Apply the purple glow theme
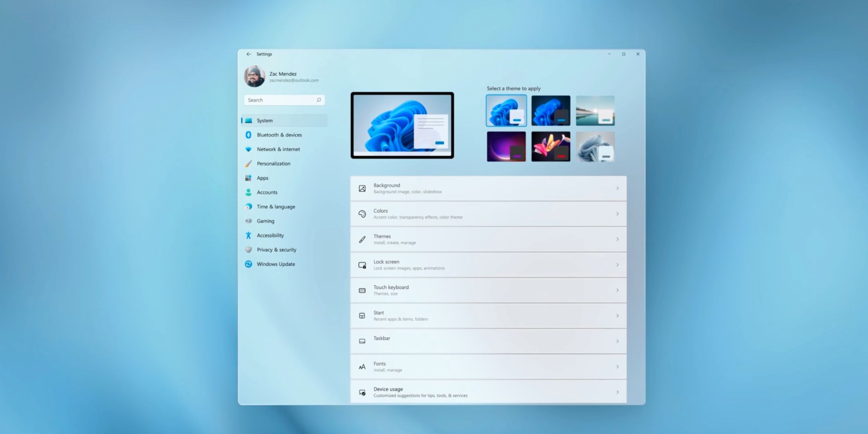The width and height of the screenshot is (868, 434). click(506, 147)
